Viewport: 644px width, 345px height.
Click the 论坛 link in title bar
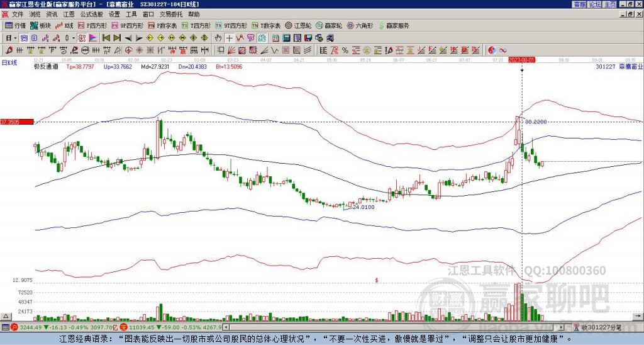tap(594, 4)
